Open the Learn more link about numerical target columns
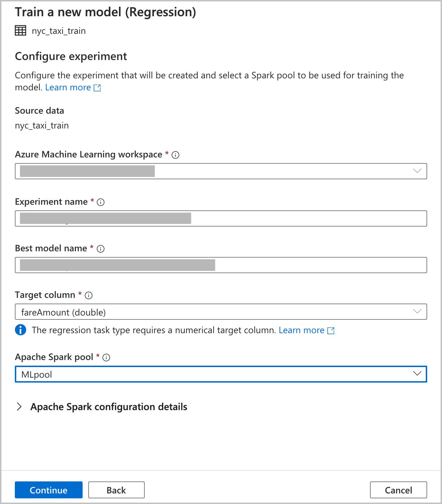The image size is (442, 504). tap(301, 330)
